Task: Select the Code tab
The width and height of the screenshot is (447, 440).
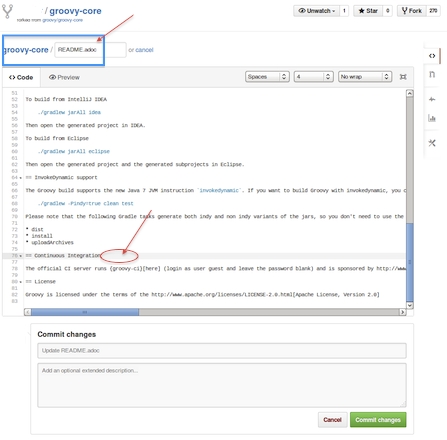Action: [21, 77]
